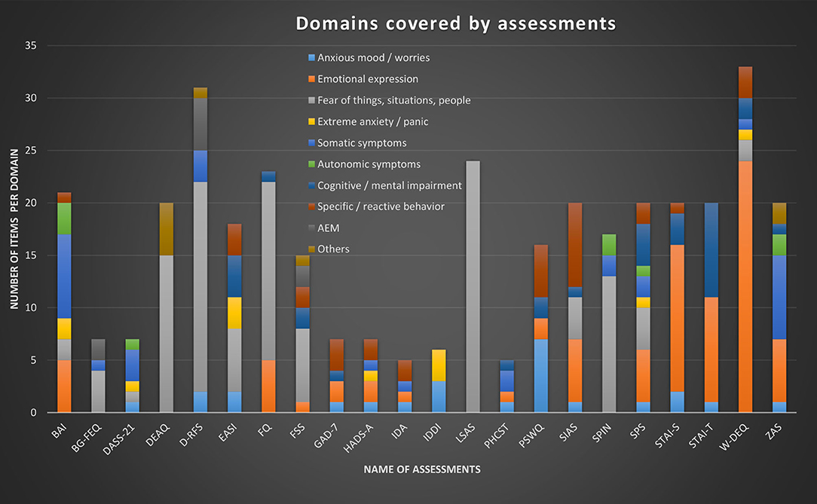Click the y-axis tick label "20"
This screenshot has height=504, width=817.
31,203
